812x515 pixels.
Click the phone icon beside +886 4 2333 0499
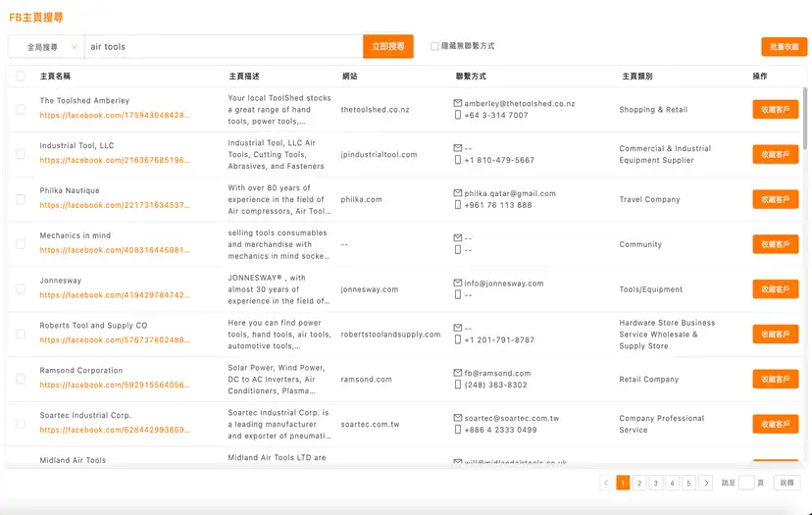458,430
